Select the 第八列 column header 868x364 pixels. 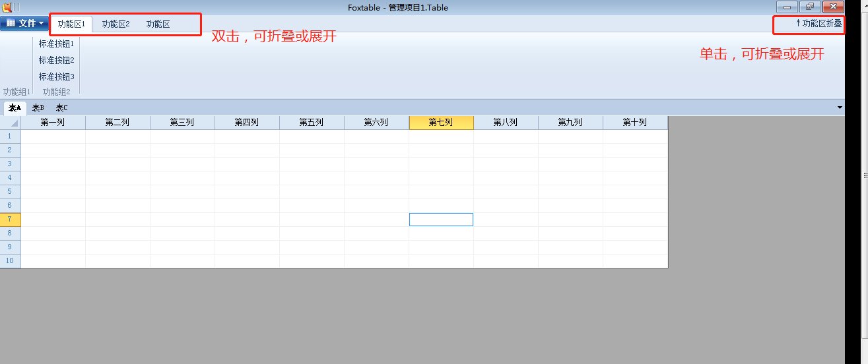coord(506,123)
